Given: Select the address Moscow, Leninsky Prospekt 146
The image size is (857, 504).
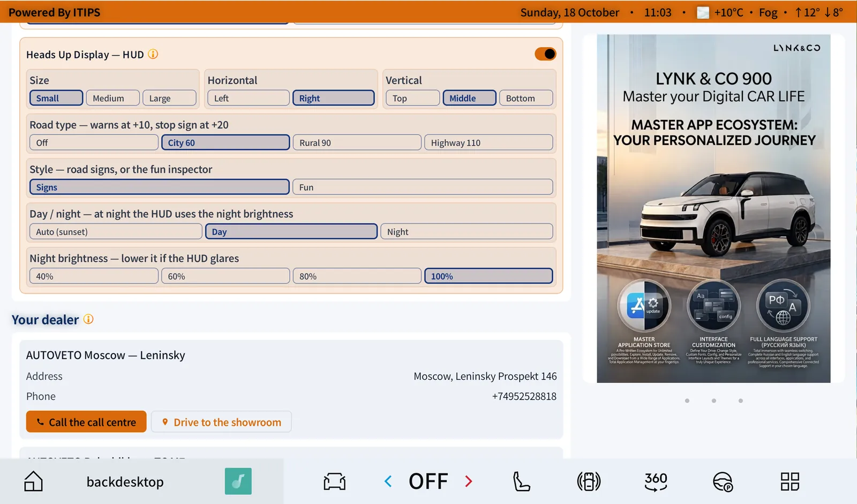Looking at the screenshot, I should click(x=485, y=377).
